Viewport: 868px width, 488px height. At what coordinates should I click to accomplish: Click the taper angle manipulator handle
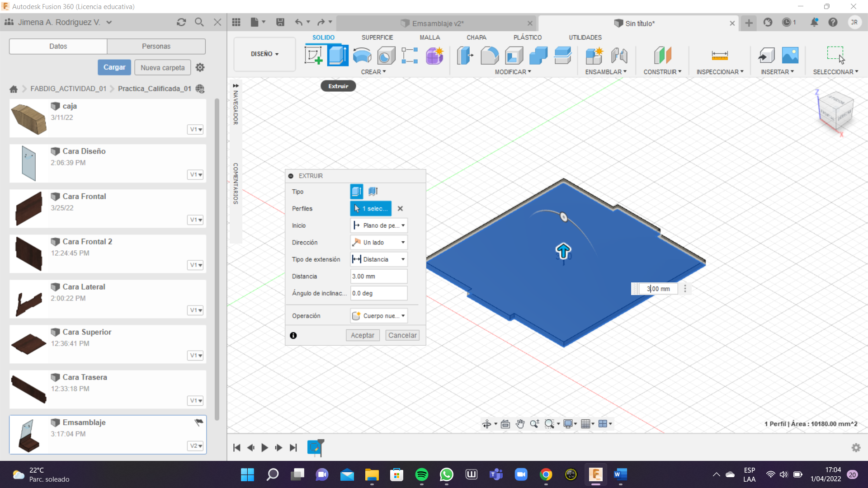(x=564, y=217)
